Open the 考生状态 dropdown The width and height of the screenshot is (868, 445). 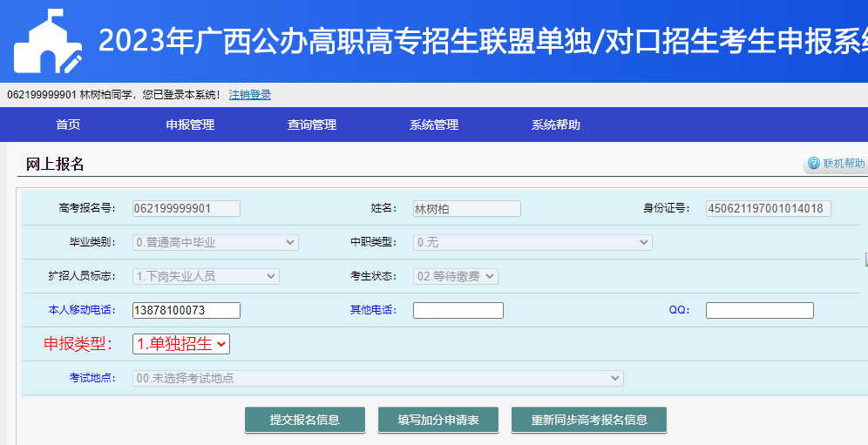tap(455, 276)
